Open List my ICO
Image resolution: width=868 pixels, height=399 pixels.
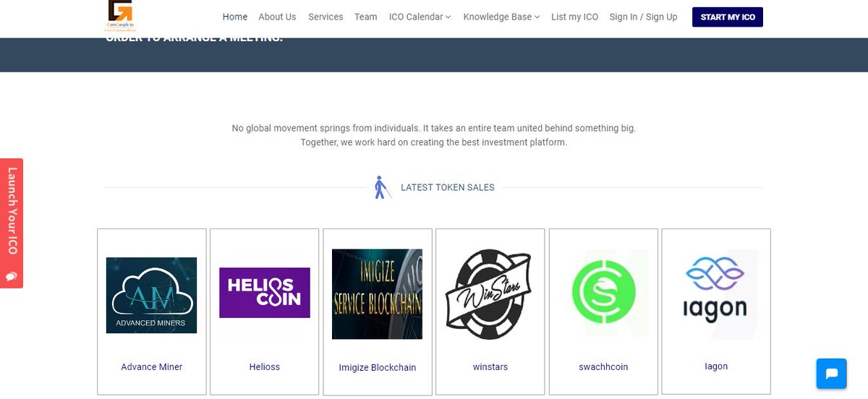pyautogui.click(x=575, y=17)
